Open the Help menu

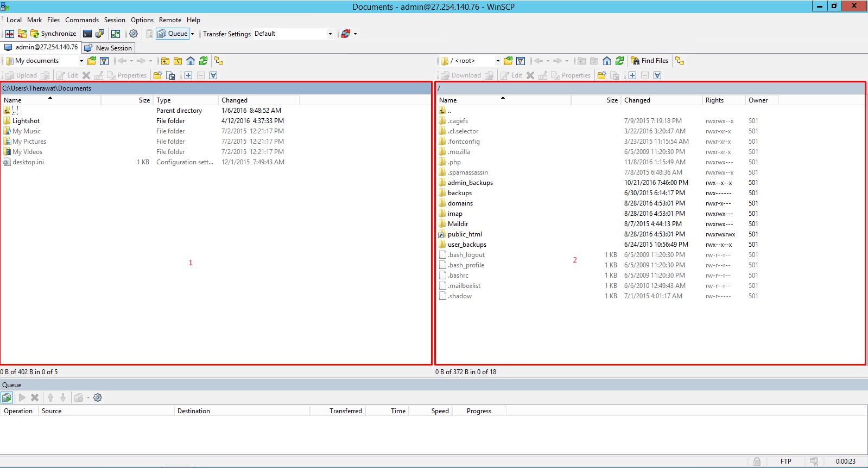tap(194, 20)
